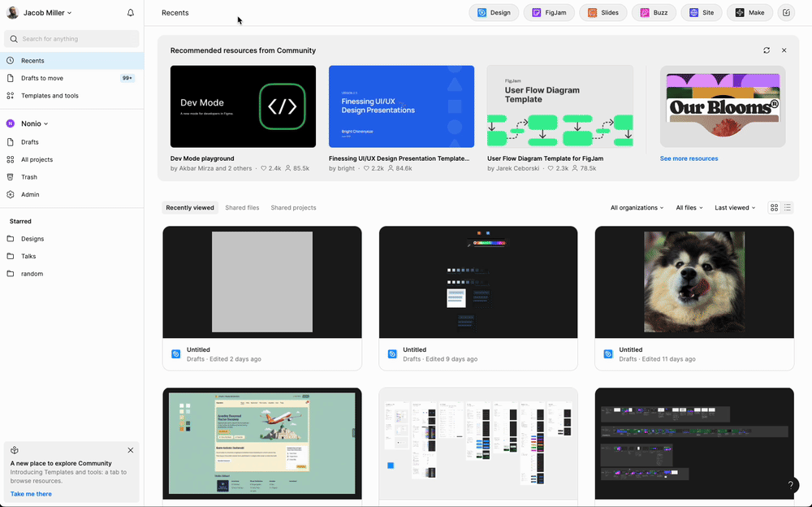Viewport: 812px width, 507px height.
Task: Select the Shared projects tab
Action: tap(293, 208)
